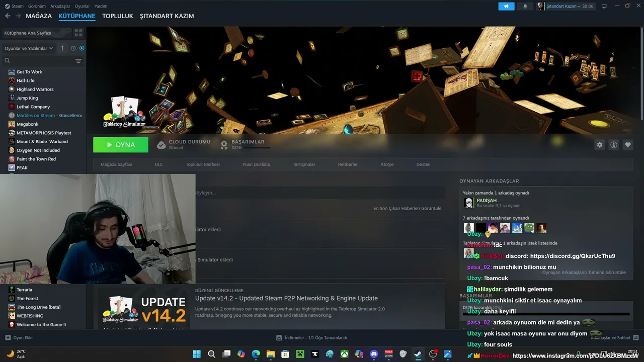Open advanced filter options icon
The image size is (644, 362).
click(78, 61)
